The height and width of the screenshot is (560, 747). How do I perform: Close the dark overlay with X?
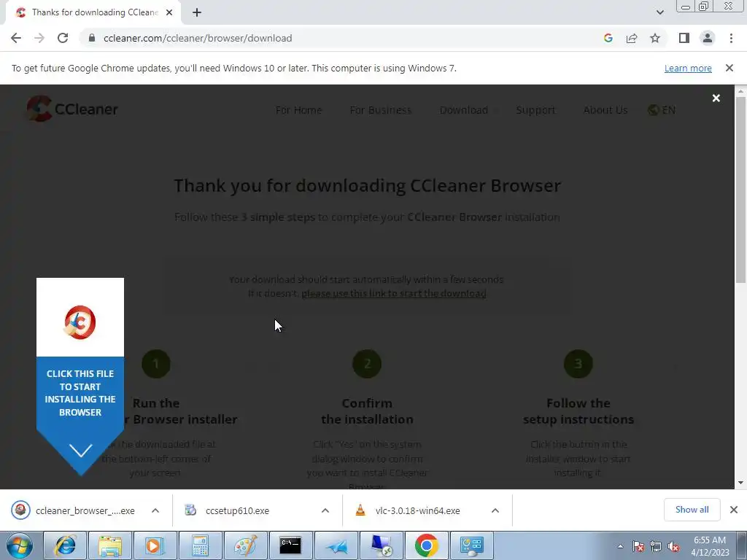point(716,98)
